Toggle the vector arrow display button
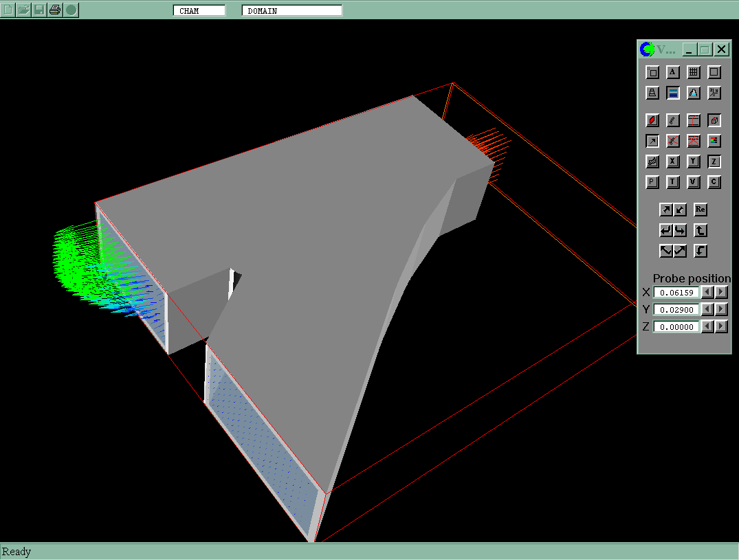Viewport: 739px width, 560px height. point(652,141)
